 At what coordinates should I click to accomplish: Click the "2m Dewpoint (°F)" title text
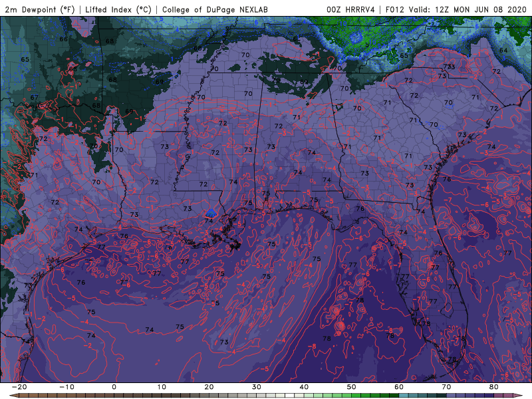pyautogui.click(x=40, y=10)
